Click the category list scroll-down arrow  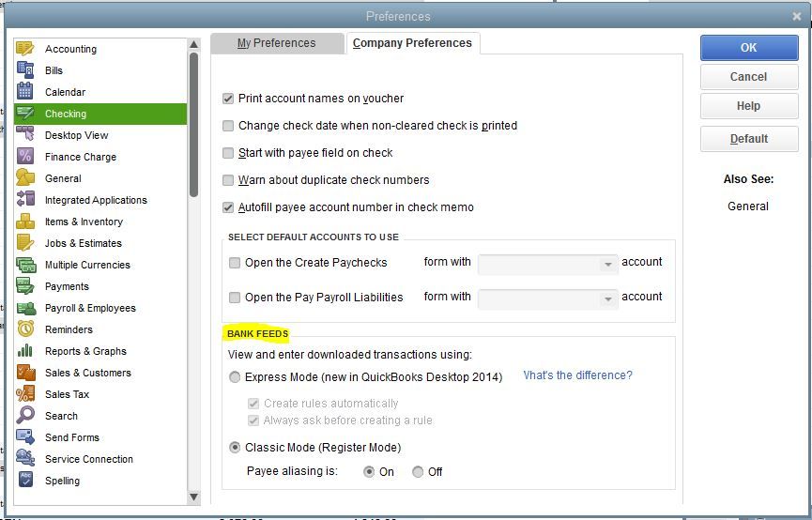[x=193, y=497]
